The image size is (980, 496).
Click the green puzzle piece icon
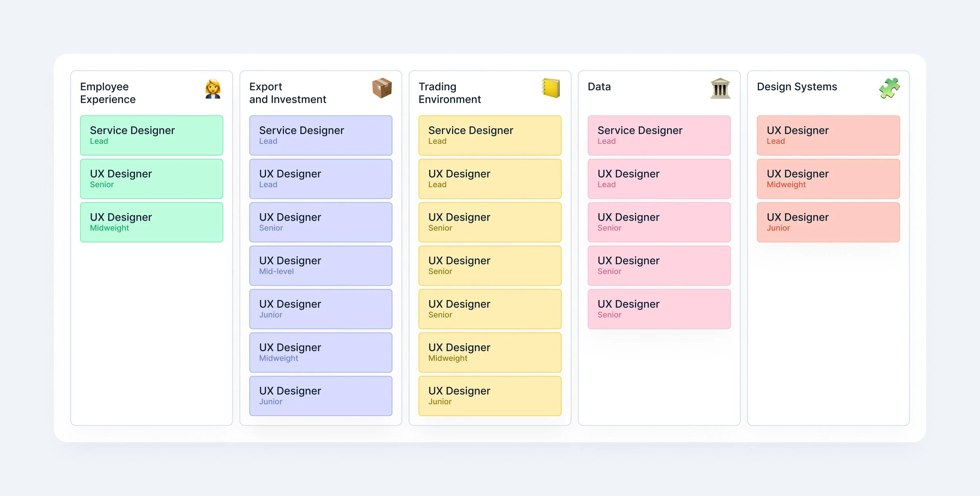889,88
